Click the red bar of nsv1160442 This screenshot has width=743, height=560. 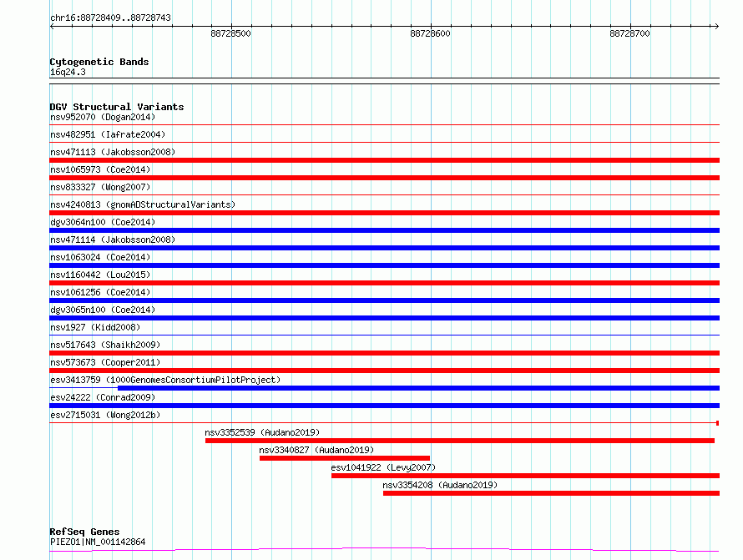[384, 283]
